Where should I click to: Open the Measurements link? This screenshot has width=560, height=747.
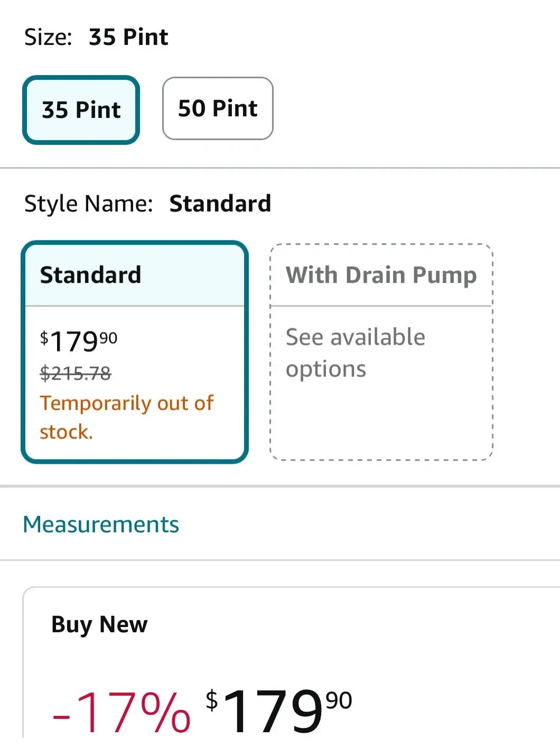(101, 524)
